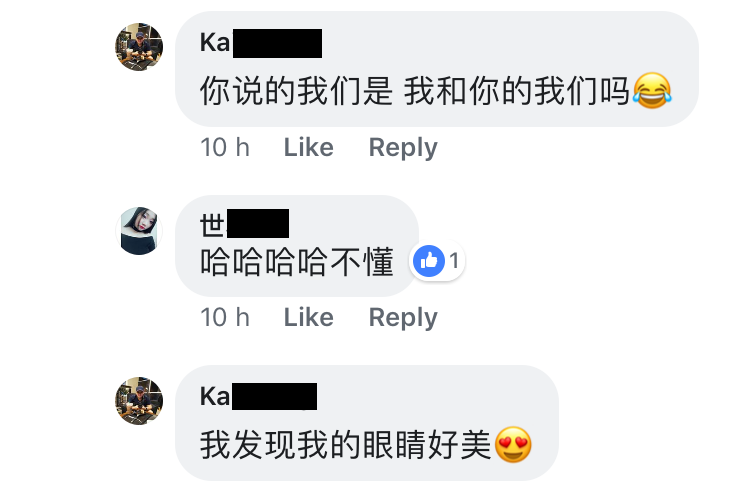Like the 你说的我们是 comment
The height and width of the screenshot is (490, 749).
[x=309, y=147]
